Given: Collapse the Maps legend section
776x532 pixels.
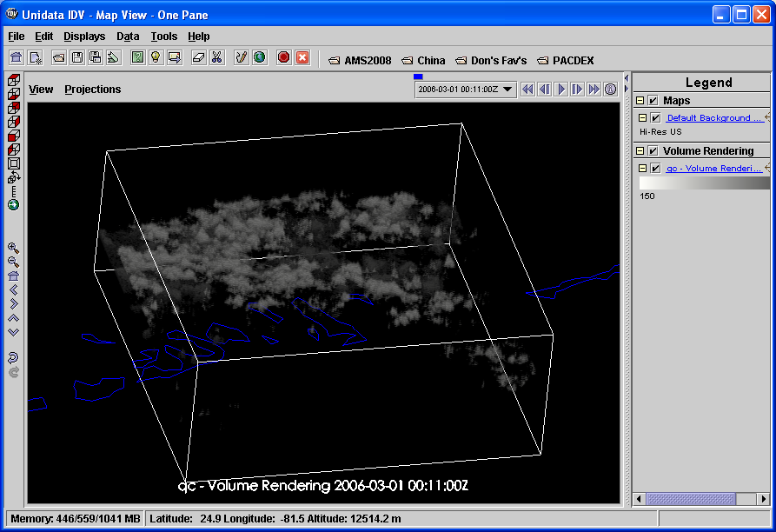Looking at the screenshot, I should point(640,101).
